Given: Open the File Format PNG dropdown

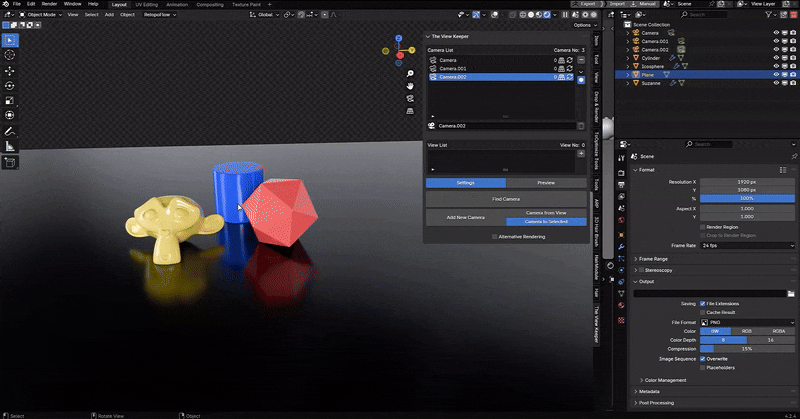Looking at the screenshot, I should coord(747,323).
